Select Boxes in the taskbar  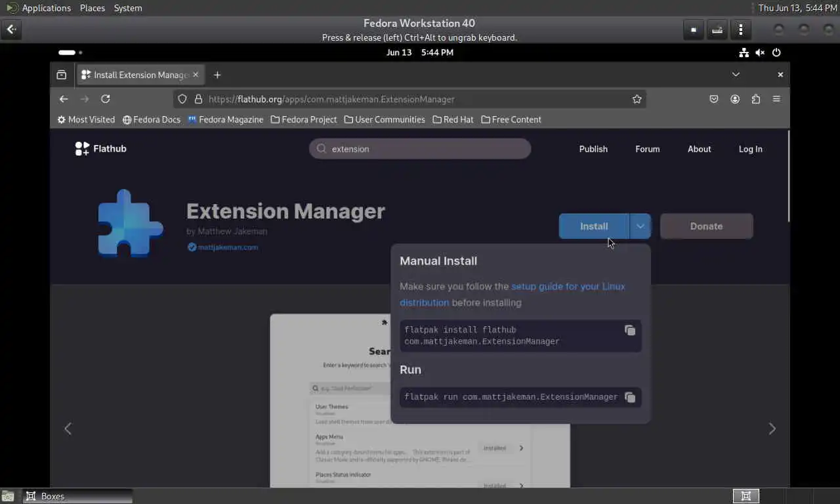(78, 496)
